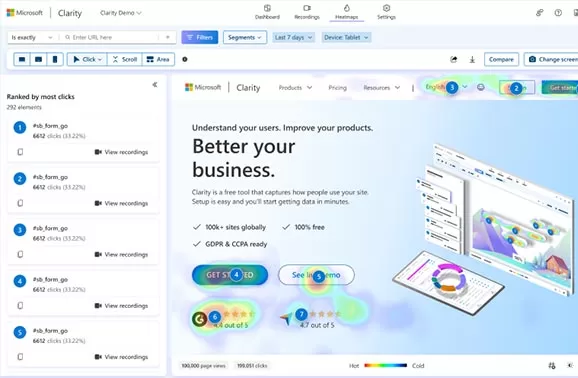578x378 pixels.
Task: Select ranked element number 2 badge
Action: [x=20, y=179]
